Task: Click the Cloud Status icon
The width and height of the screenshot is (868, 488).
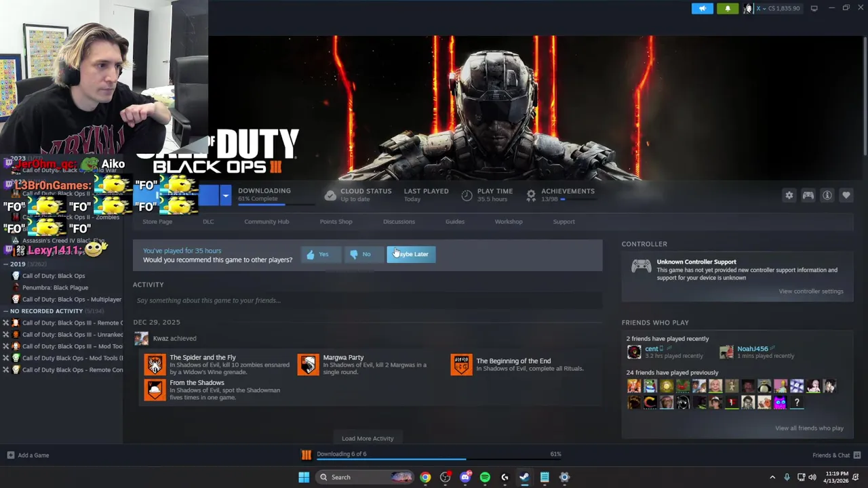Action: coord(330,195)
